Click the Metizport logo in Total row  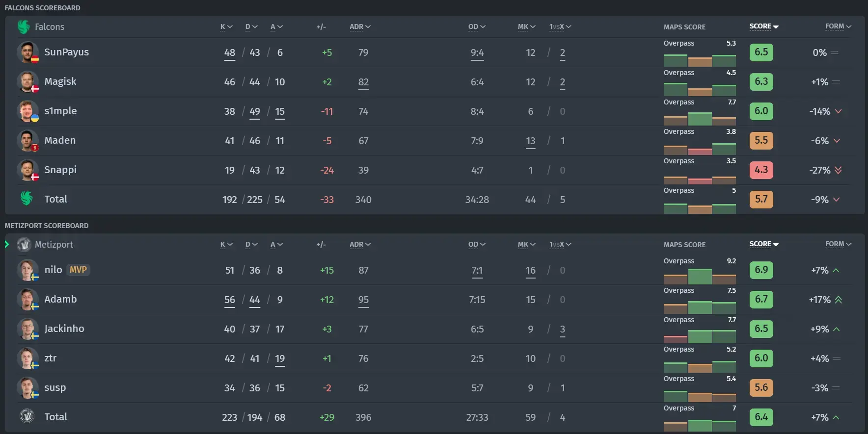(x=27, y=416)
